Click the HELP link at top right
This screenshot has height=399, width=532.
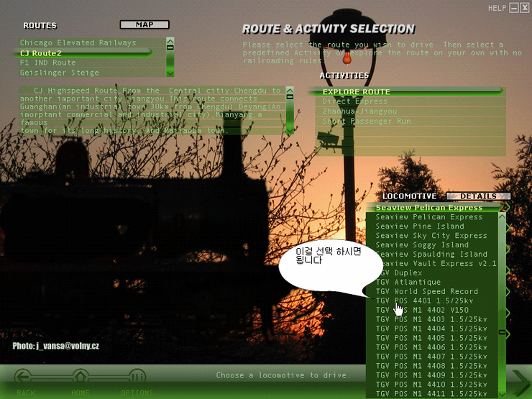497,8
